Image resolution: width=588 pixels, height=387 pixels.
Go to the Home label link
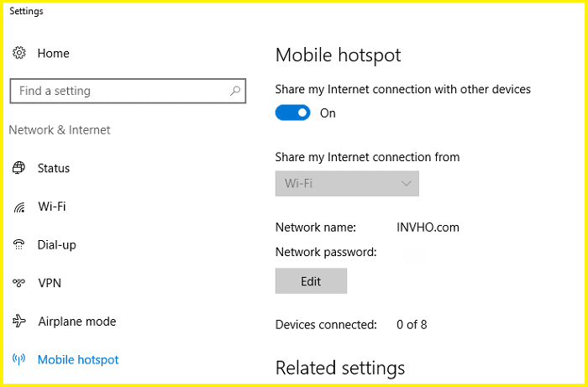click(53, 54)
